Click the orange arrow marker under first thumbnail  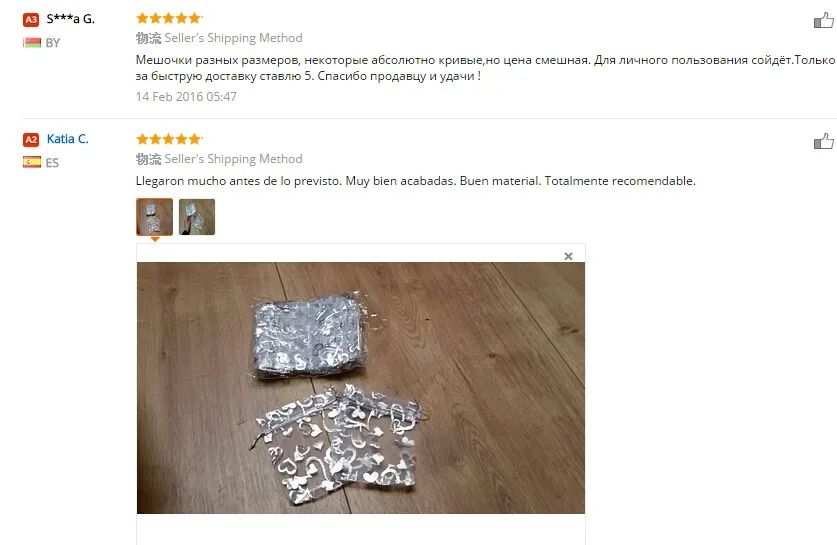(x=155, y=240)
